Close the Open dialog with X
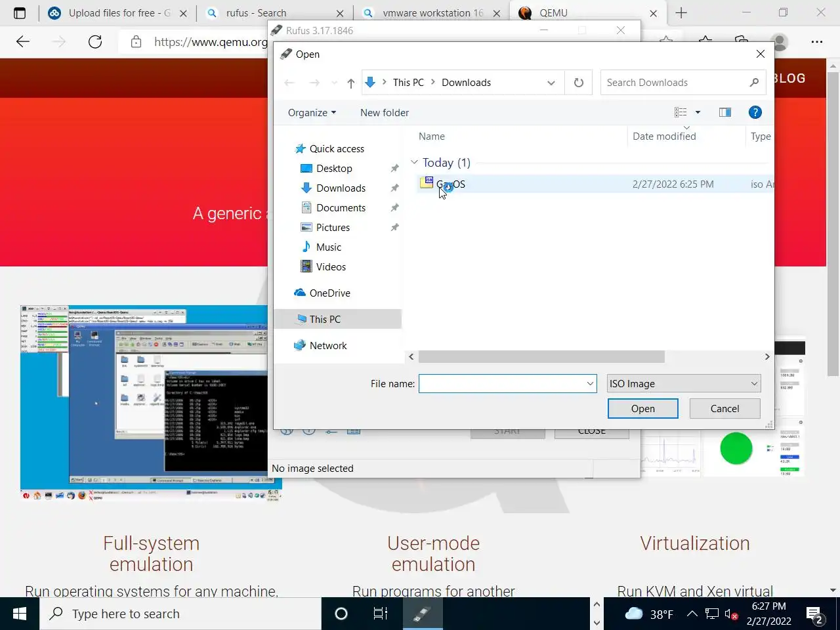This screenshot has height=630, width=840. click(761, 54)
